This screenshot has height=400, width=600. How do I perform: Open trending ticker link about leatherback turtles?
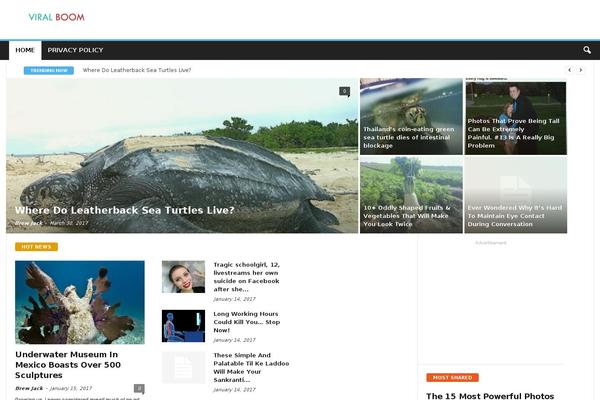[137, 70]
